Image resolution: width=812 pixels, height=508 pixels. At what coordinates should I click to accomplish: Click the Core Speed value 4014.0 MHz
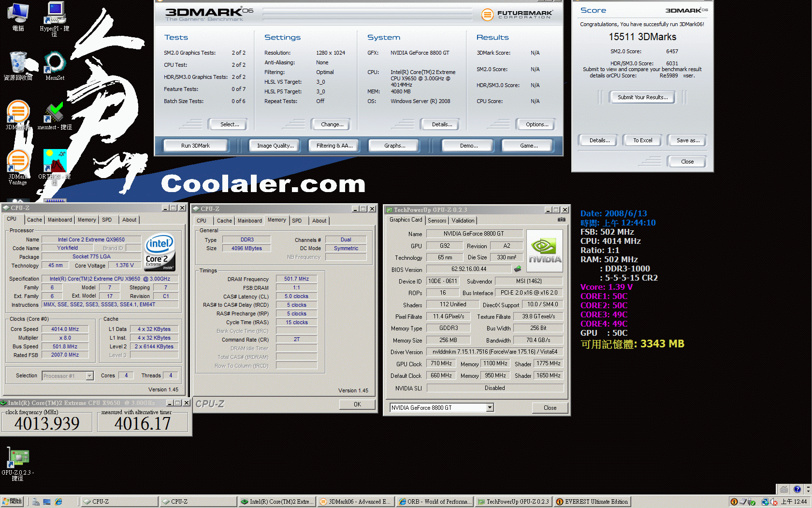(x=65, y=329)
